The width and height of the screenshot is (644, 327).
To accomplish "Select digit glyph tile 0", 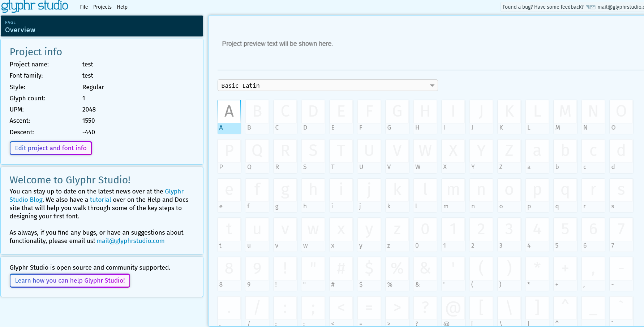I will 425,235.
